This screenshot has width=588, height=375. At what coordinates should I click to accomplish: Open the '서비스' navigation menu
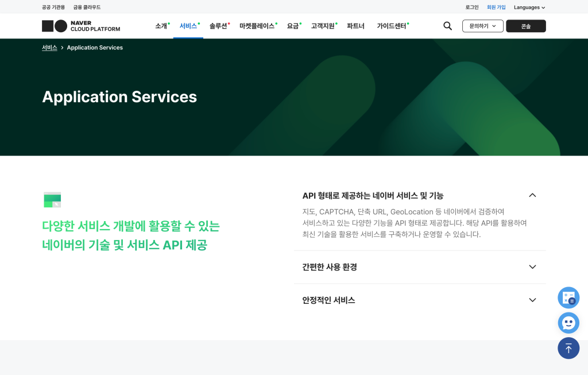(x=188, y=26)
